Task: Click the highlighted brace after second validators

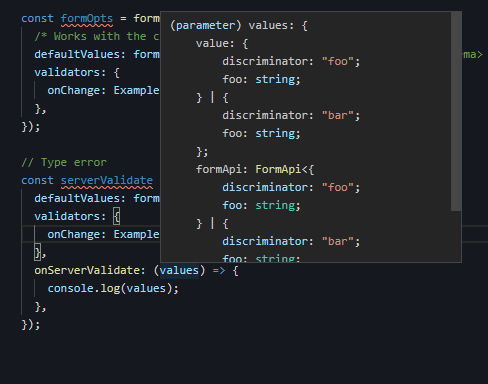Action: 116,217
